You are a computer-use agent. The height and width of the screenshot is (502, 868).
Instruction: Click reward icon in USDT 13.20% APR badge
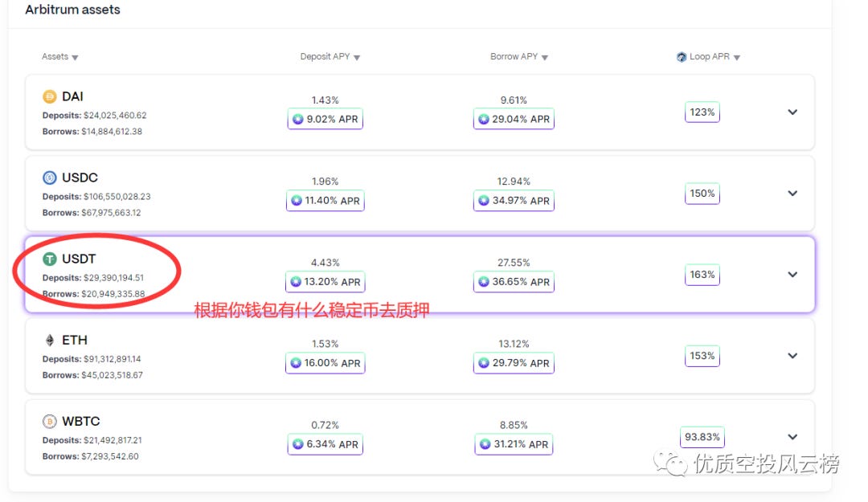pos(296,282)
